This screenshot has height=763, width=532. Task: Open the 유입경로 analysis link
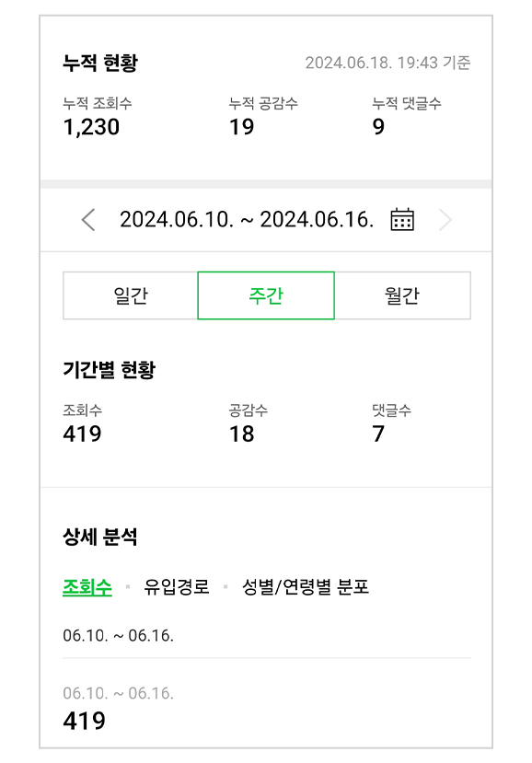coord(176,587)
